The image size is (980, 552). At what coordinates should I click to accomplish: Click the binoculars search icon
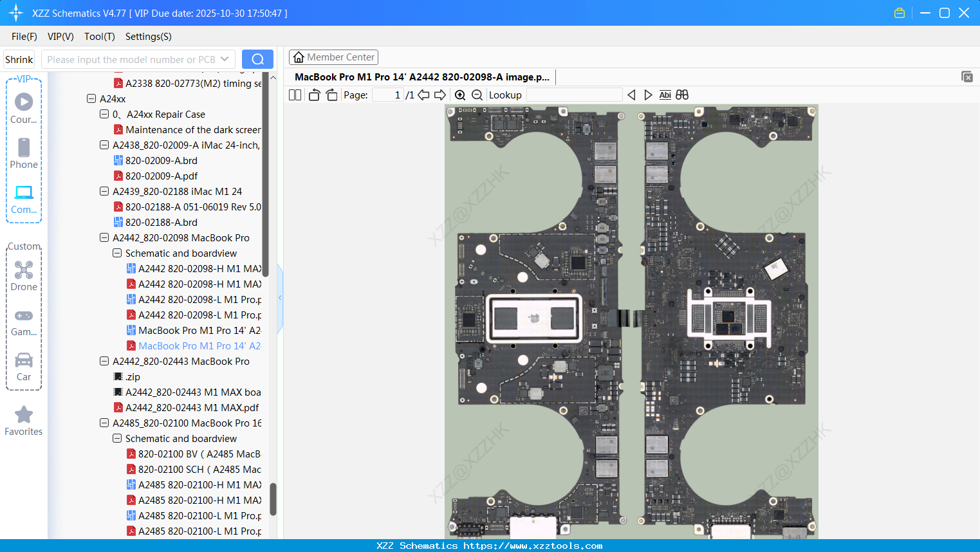(x=682, y=95)
